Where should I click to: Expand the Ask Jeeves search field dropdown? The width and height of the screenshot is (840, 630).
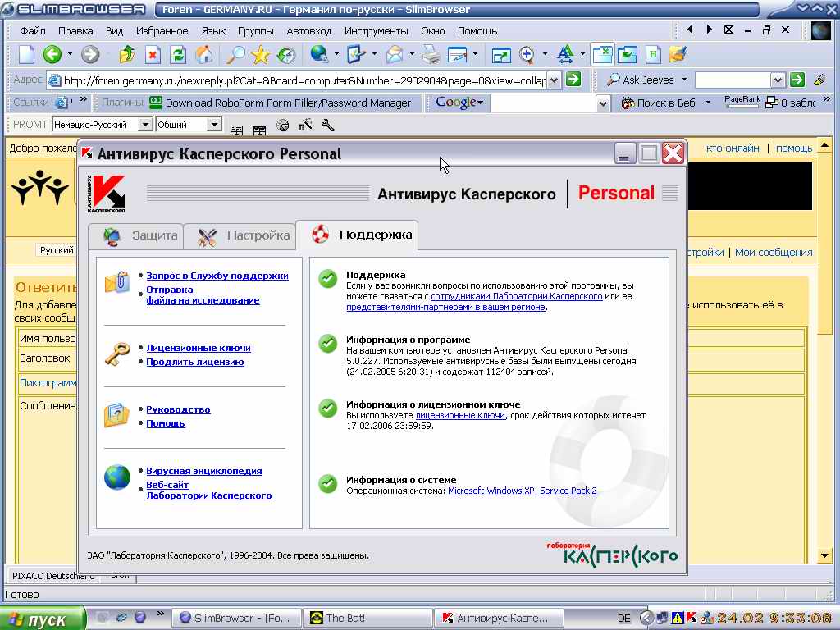[778, 80]
